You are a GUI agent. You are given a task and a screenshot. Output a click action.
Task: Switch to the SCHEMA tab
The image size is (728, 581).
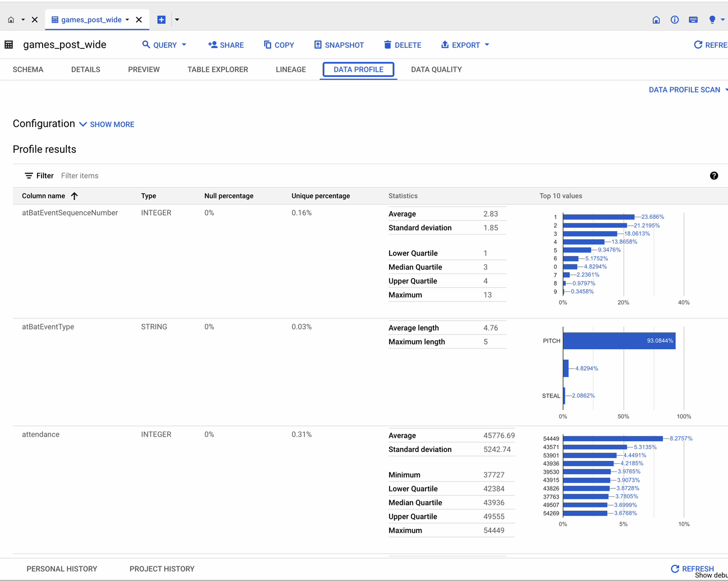[x=28, y=70]
